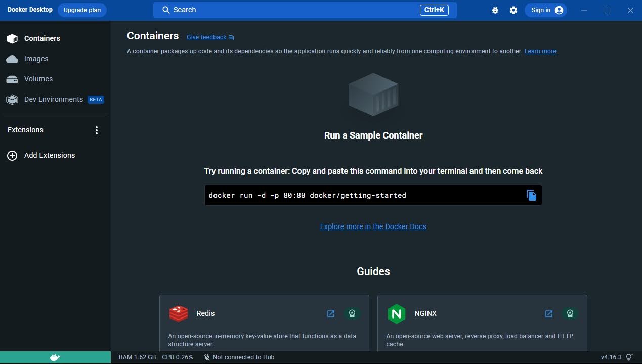This screenshot has width=642, height=364.
Task: Click the BETA badge next to Dev Environments
Action: pos(96,100)
